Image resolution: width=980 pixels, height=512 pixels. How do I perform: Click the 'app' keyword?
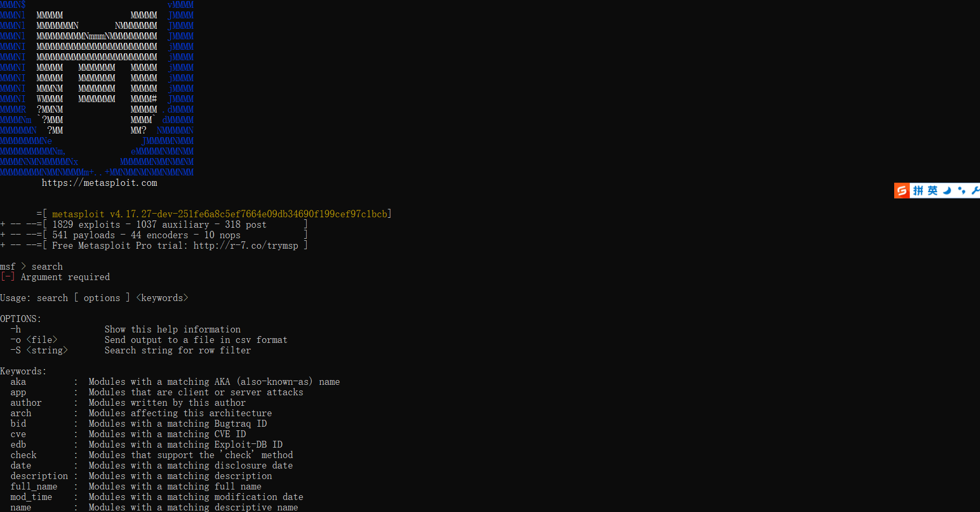[x=18, y=392]
